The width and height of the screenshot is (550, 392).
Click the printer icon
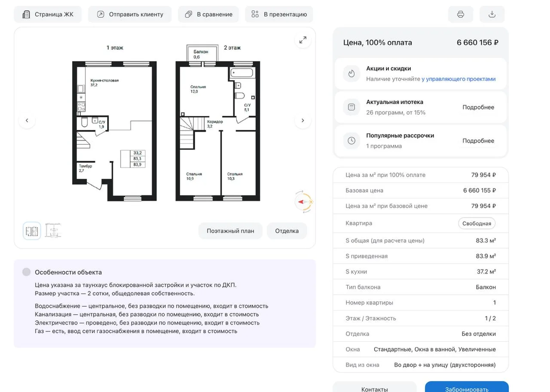pyautogui.click(x=461, y=14)
